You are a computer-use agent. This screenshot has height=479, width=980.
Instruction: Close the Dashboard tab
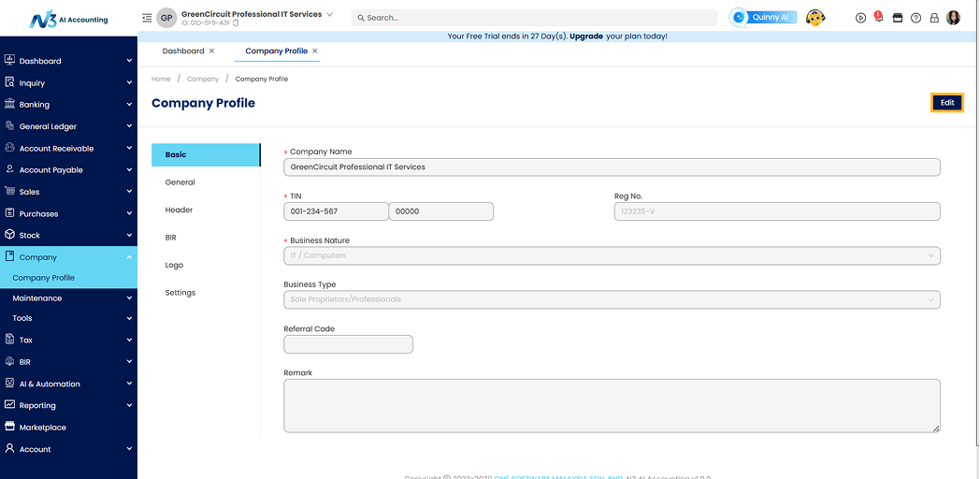[212, 51]
